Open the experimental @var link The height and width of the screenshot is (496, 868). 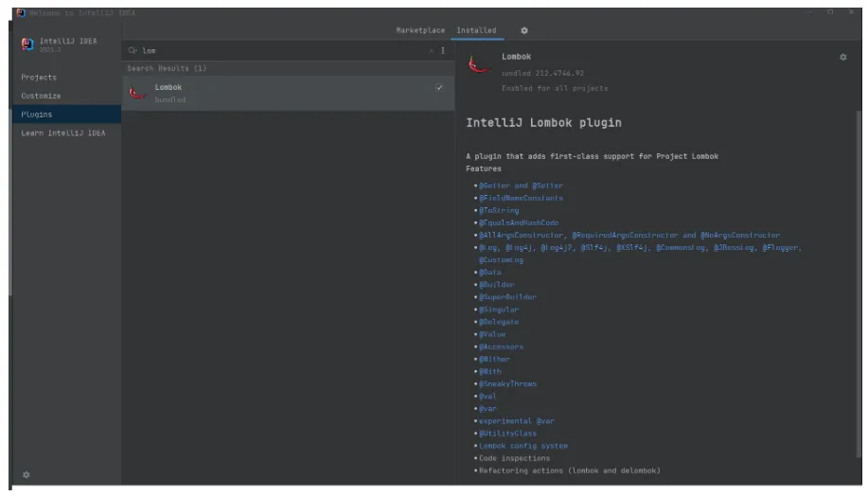coord(517,420)
